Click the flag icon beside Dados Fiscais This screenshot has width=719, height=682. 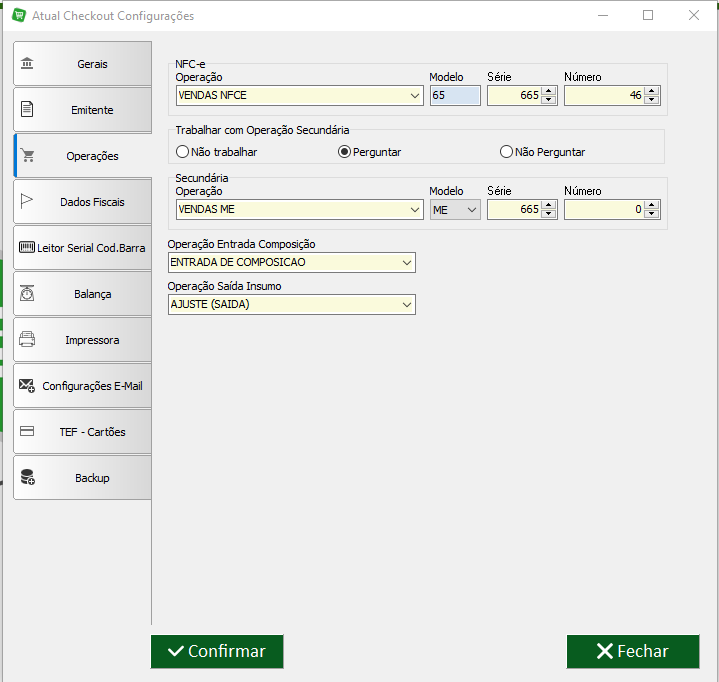tap(27, 201)
